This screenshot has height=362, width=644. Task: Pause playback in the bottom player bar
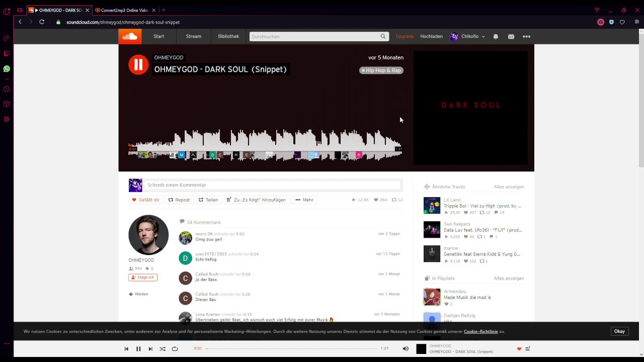138,349
